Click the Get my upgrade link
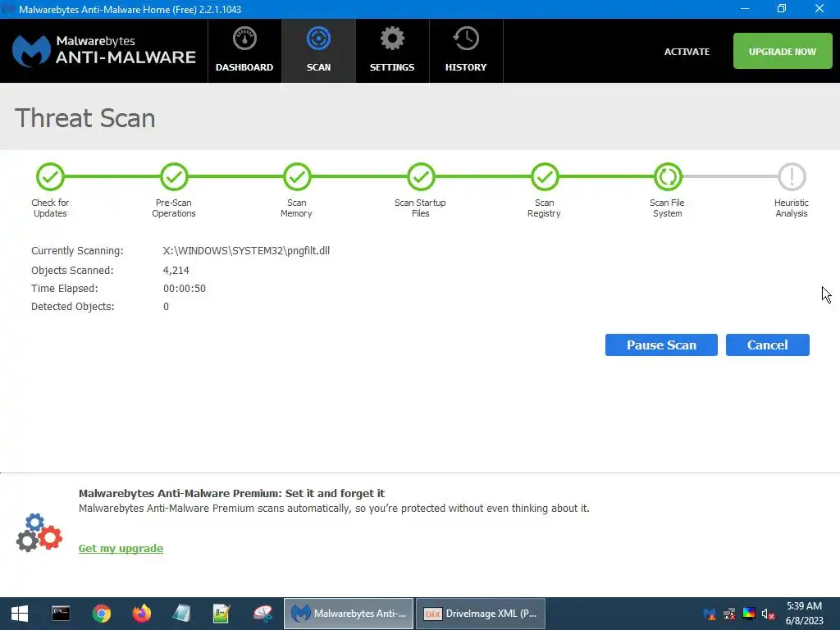Image resolution: width=840 pixels, height=630 pixels. [x=121, y=548]
